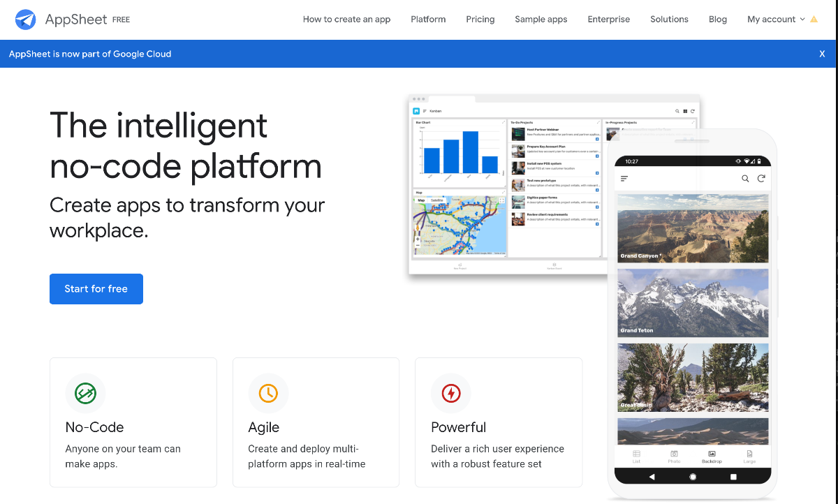Click the search icon in Kanban window

coord(677,111)
